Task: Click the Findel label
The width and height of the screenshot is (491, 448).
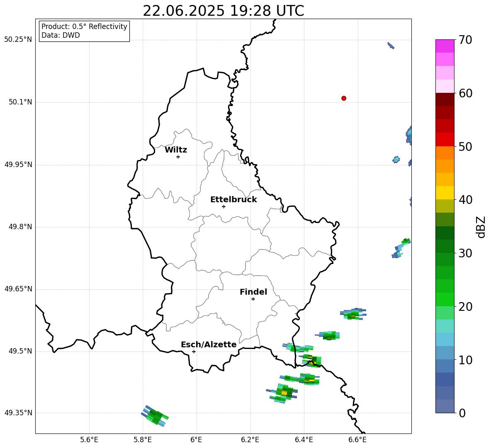Action: [253, 292]
